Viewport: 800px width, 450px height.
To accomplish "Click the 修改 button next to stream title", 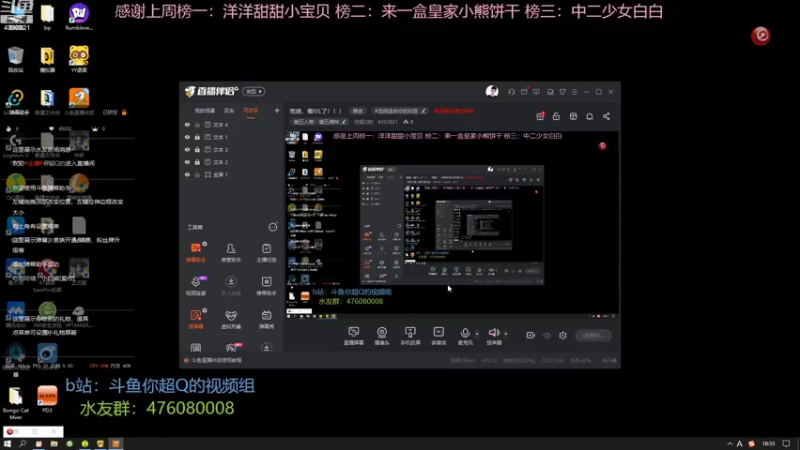I will [358, 111].
